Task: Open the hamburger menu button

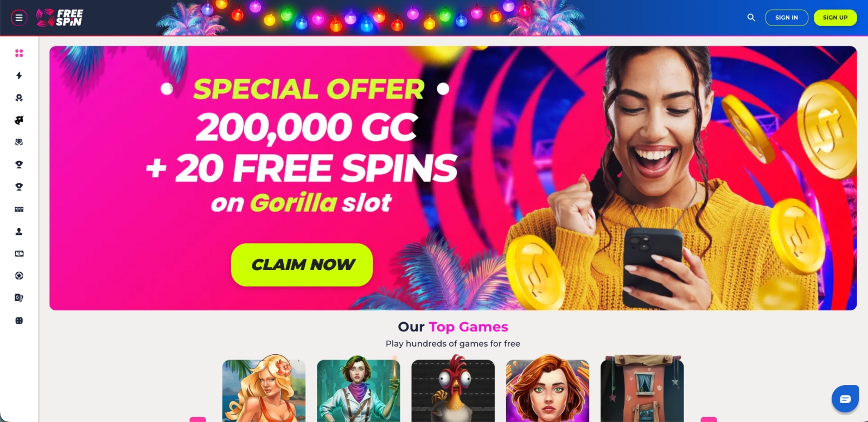Action: [x=19, y=18]
